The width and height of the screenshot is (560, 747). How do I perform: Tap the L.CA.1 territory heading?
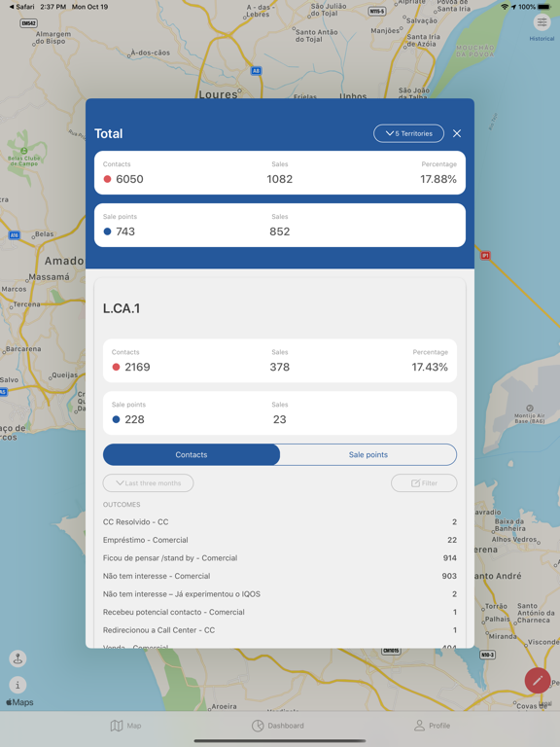pyautogui.click(x=122, y=308)
